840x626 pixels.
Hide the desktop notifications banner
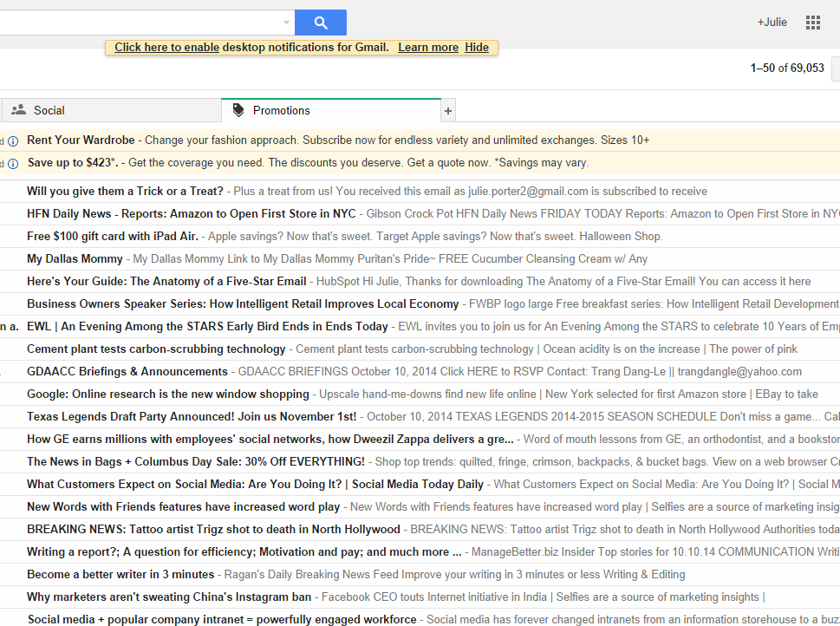pos(477,47)
